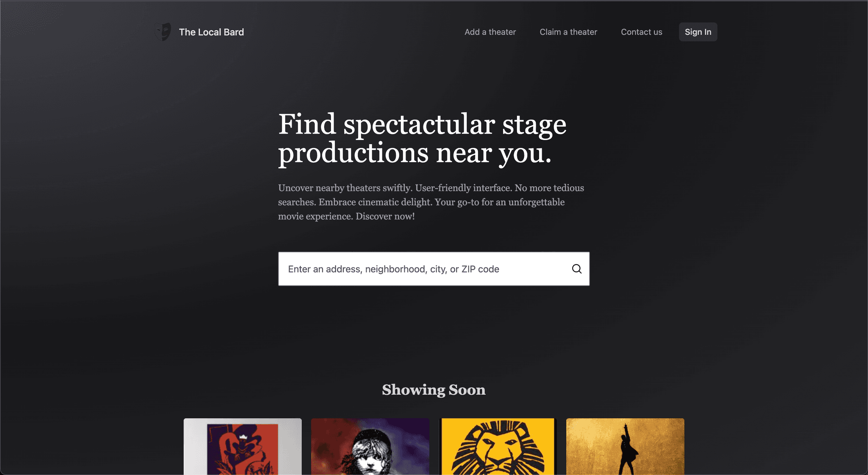868x475 pixels.
Task: Click the search magnifying glass icon
Action: (x=576, y=269)
